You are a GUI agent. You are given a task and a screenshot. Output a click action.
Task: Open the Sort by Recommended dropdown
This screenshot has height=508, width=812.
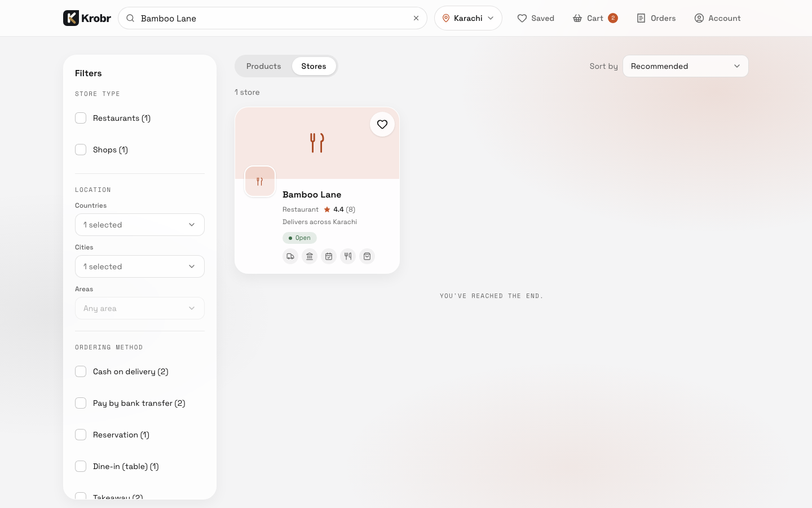point(686,66)
